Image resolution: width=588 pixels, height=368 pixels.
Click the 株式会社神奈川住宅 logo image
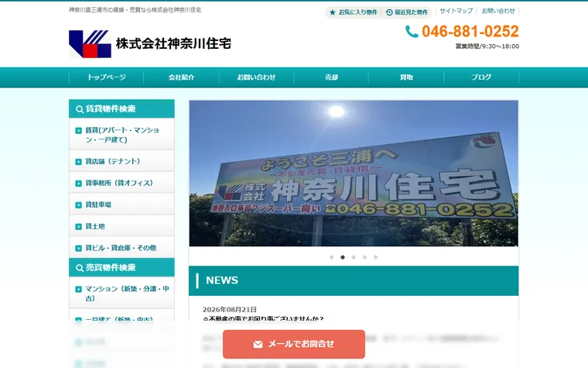pyautogui.click(x=90, y=44)
